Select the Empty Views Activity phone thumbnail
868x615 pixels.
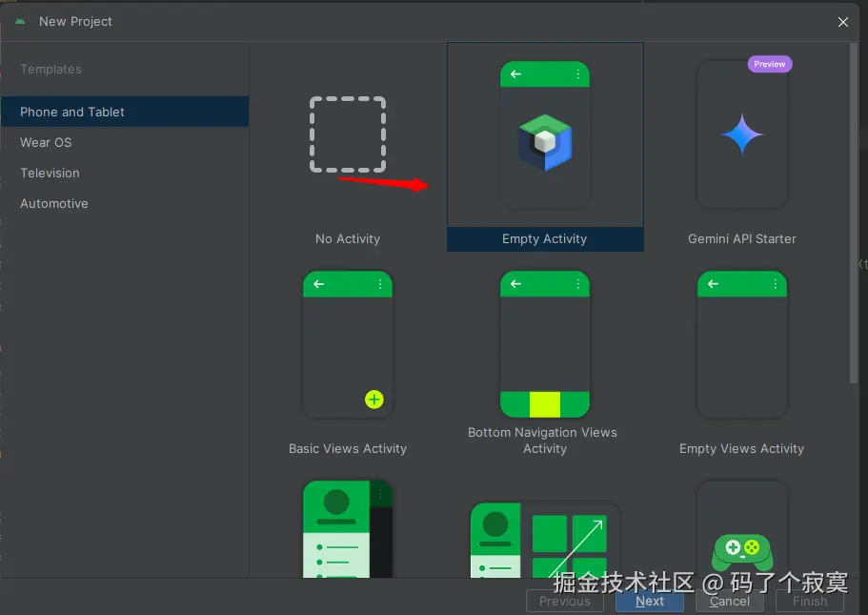point(742,344)
